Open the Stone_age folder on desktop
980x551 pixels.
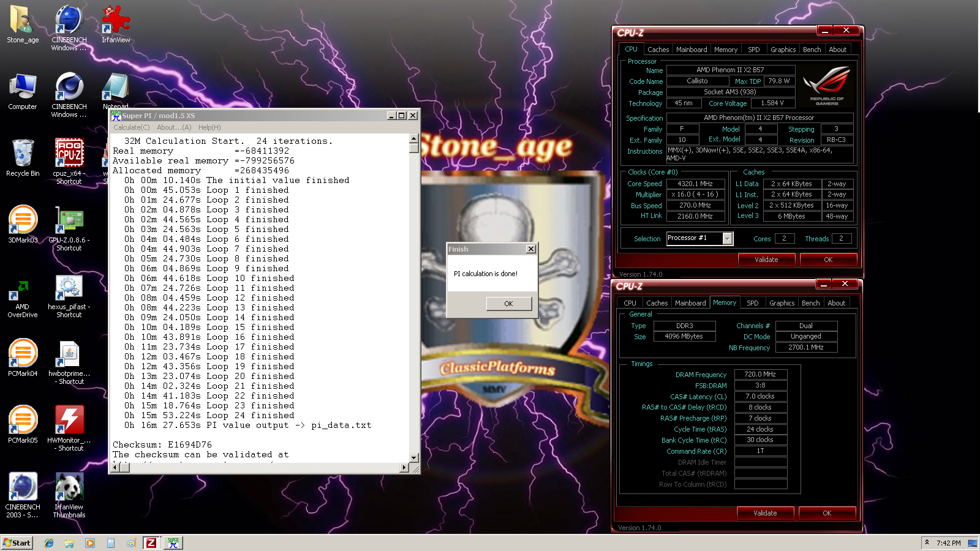(23, 24)
